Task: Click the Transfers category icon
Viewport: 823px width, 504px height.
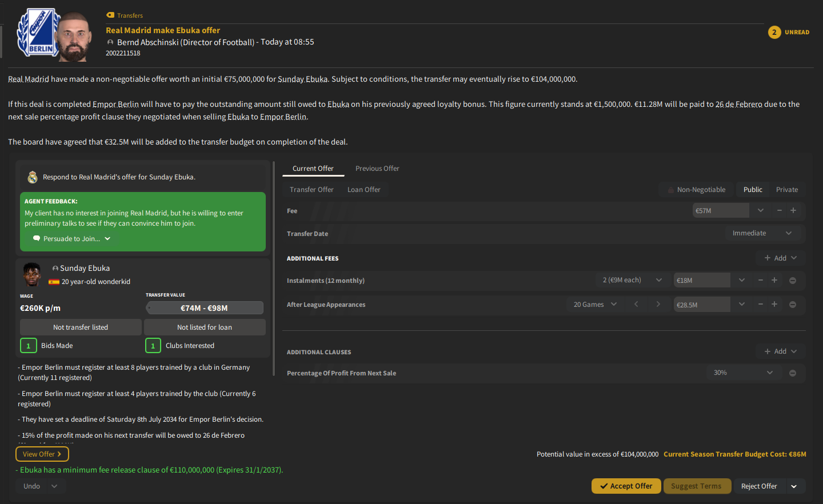Action: tap(110, 15)
